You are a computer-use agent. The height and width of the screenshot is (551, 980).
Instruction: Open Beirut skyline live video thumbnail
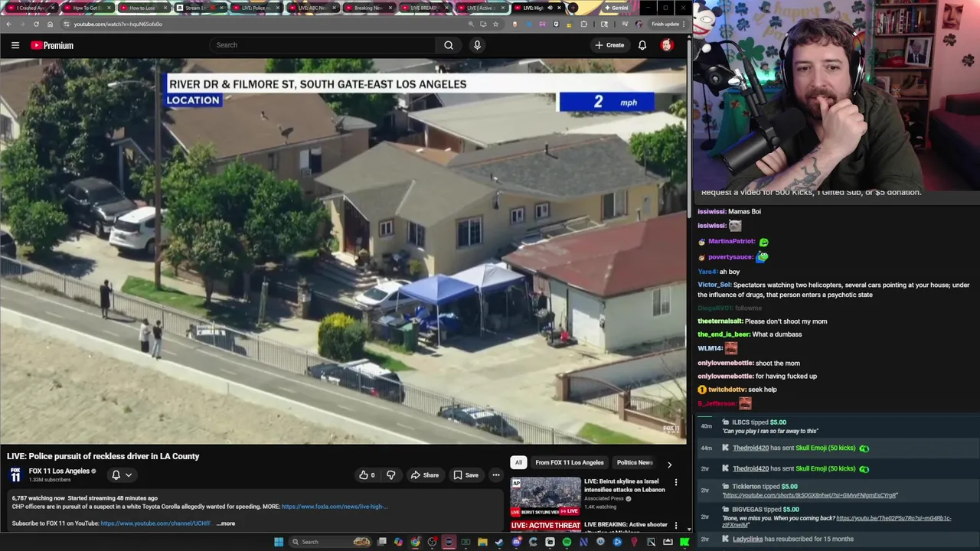tap(546, 496)
